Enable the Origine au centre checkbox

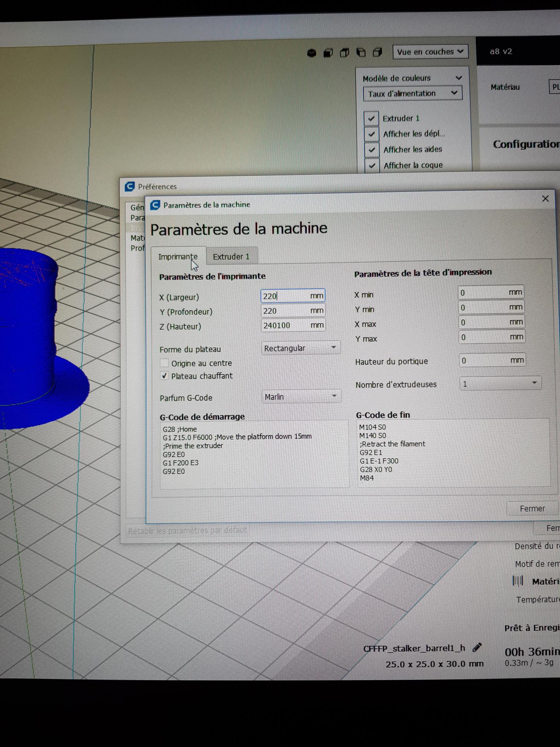(x=164, y=363)
